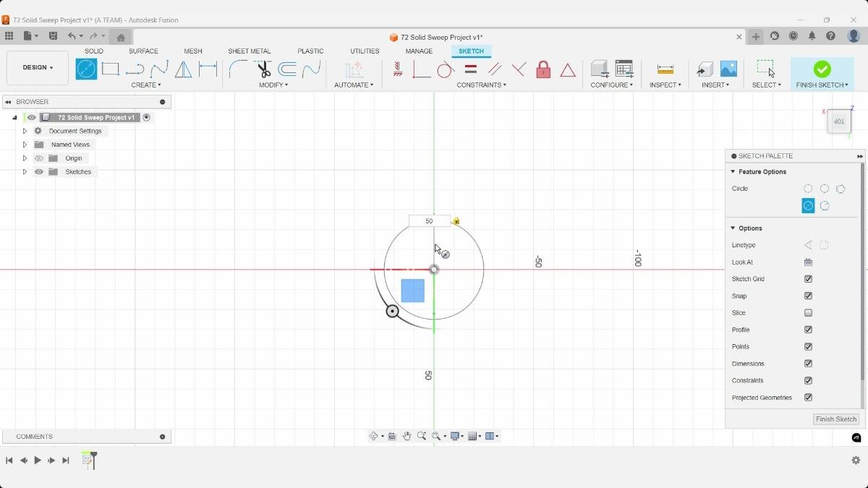Select the Sketch Dimension tool
Viewport: 868px width, 488px height.
pos(208,69)
